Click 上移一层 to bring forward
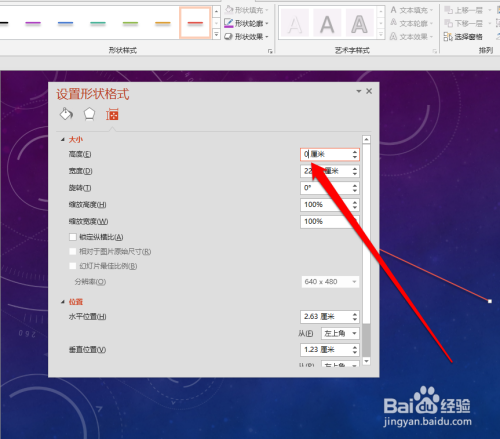Image resolution: width=500 pixels, height=439 pixels. (x=464, y=10)
